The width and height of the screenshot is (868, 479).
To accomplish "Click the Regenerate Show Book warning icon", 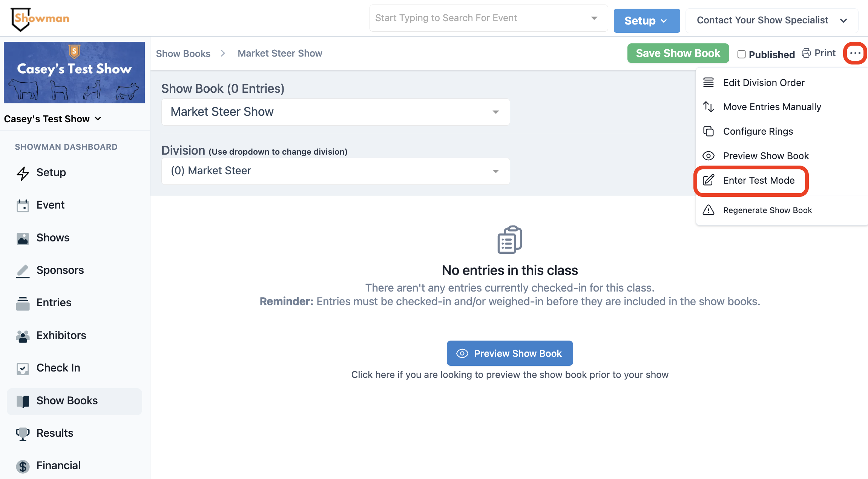I will pos(709,210).
